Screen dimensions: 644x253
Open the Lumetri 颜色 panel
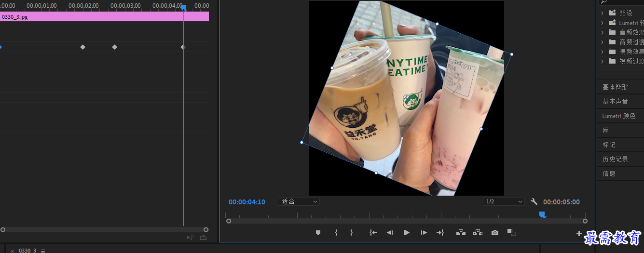pos(619,116)
